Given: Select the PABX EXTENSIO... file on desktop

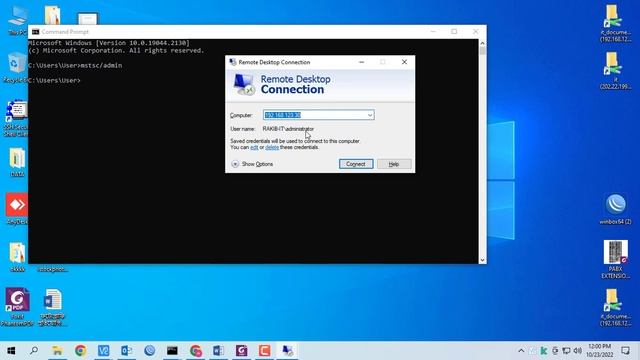Looking at the screenshot, I should point(616,260).
